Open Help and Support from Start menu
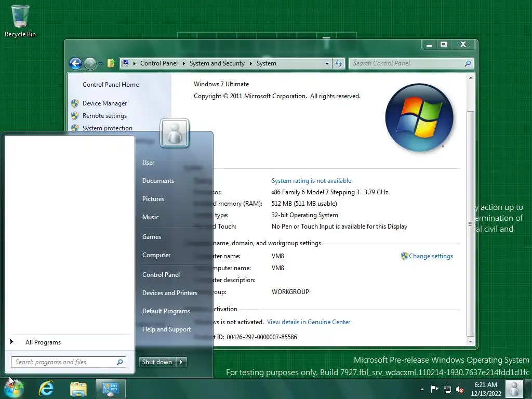This screenshot has width=532, height=399. [x=166, y=329]
